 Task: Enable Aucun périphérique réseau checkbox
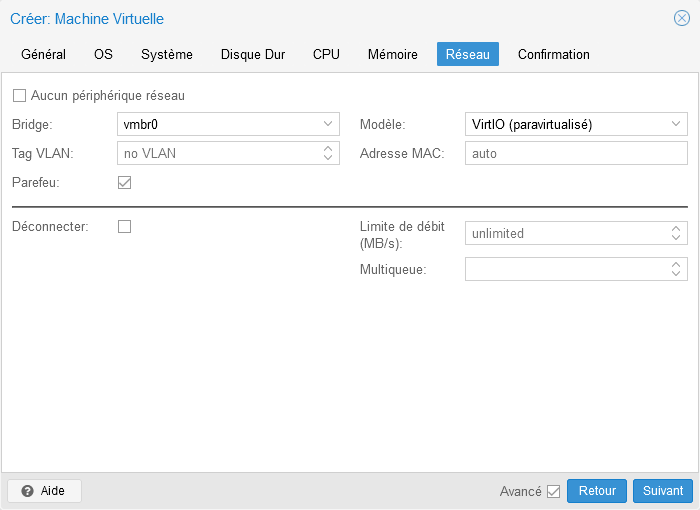point(19,96)
